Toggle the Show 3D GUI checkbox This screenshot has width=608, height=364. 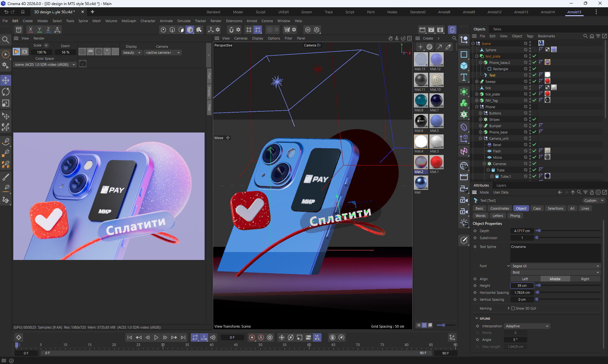coord(513,308)
